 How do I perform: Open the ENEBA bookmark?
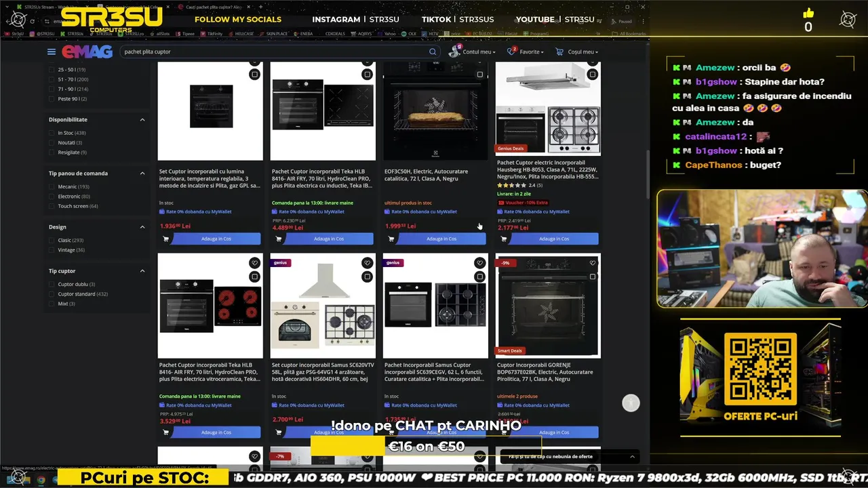(x=304, y=33)
